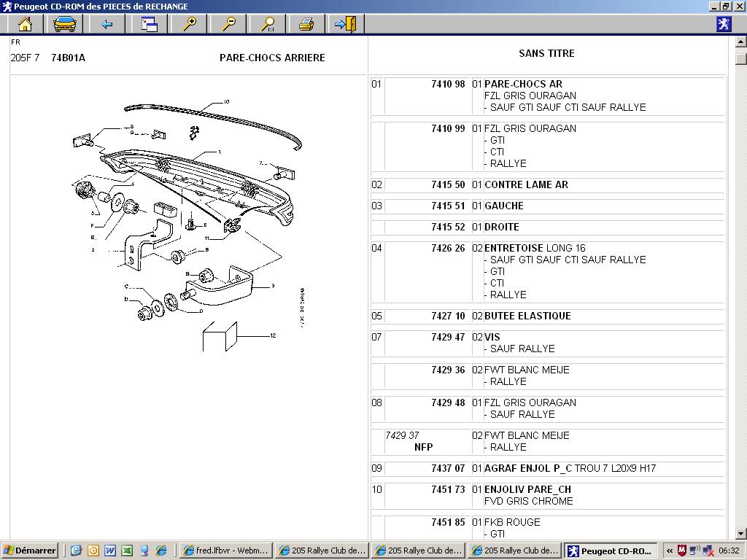Screen dimensions: 747x560
Task: Click the disconnected network tray icon
Action: click(x=708, y=551)
